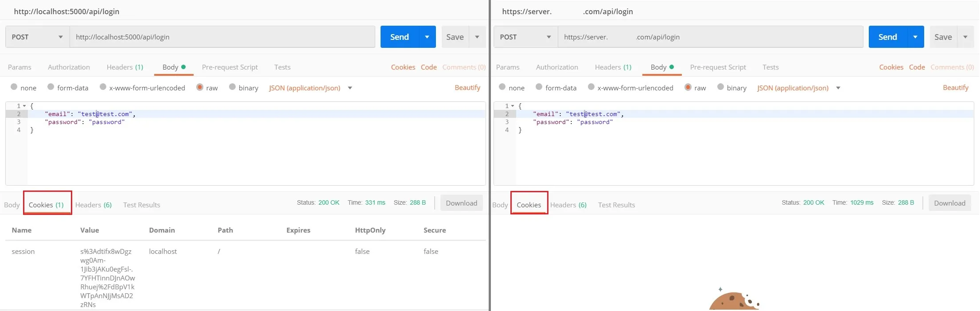Viewport: 980px width, 311px height.
Task: Download the localhost response
Action: 461,203
